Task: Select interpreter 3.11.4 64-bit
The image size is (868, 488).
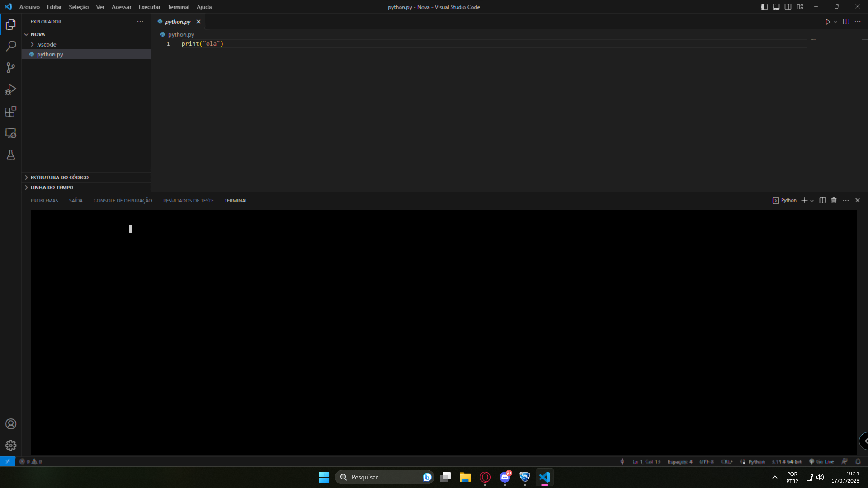Action: pos(786,461)
